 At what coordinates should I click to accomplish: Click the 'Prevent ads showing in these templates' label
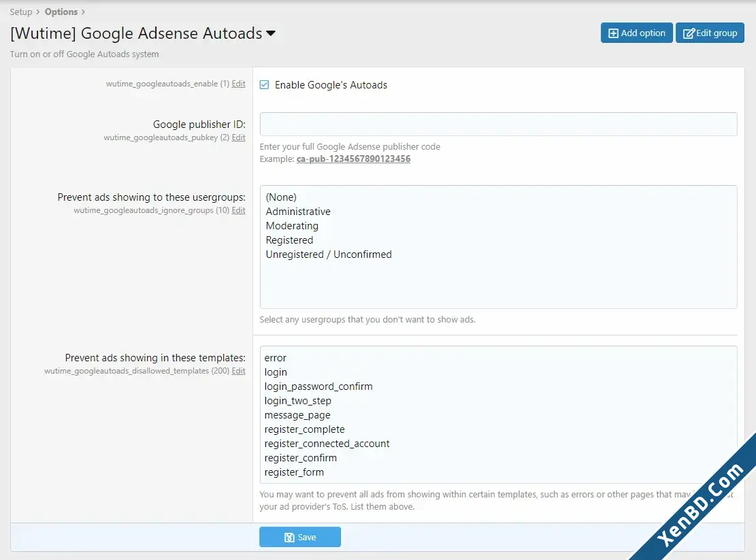pos(155,358)
